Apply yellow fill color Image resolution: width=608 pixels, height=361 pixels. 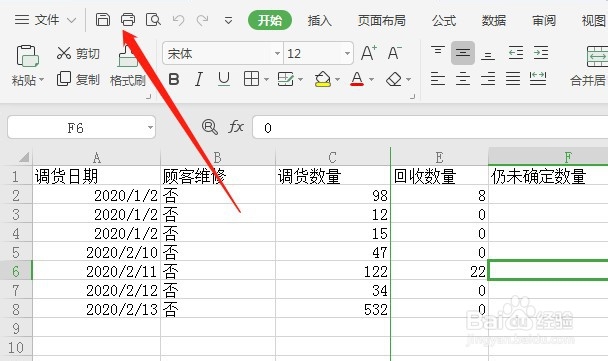coord(323,79)
